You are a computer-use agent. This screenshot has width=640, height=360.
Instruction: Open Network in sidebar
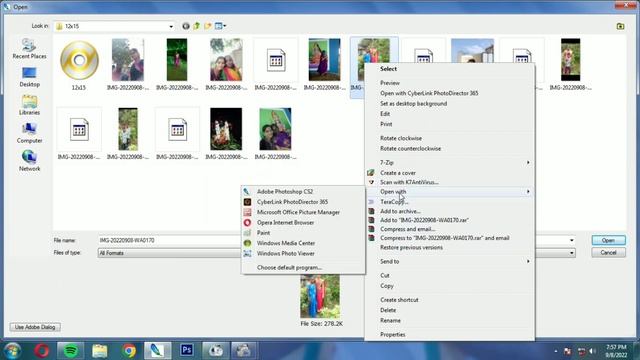pos(29,161)
